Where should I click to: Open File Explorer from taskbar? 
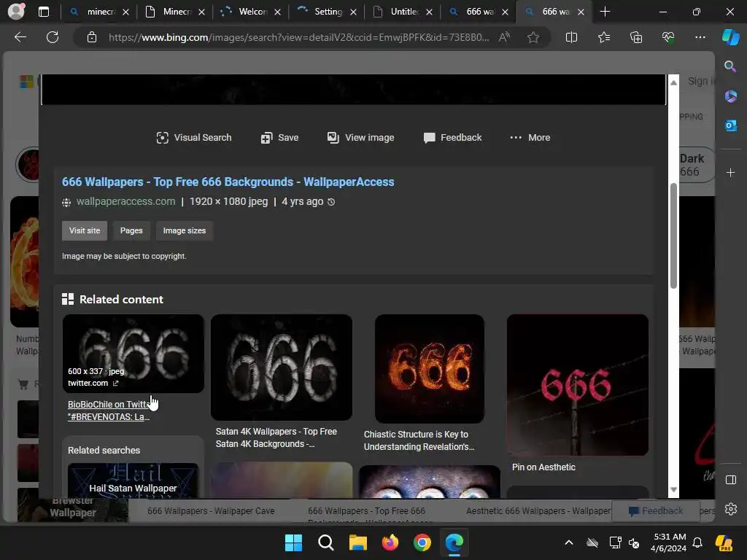tap(357, 542)
